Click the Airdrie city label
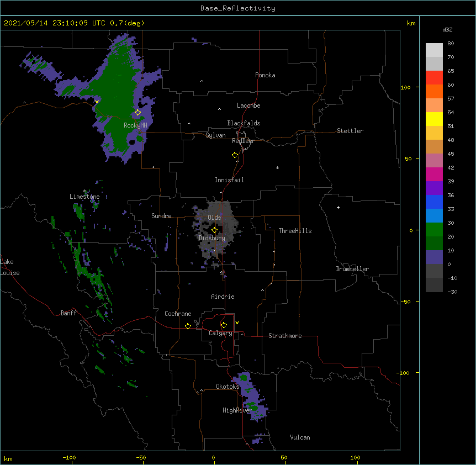 223,297
